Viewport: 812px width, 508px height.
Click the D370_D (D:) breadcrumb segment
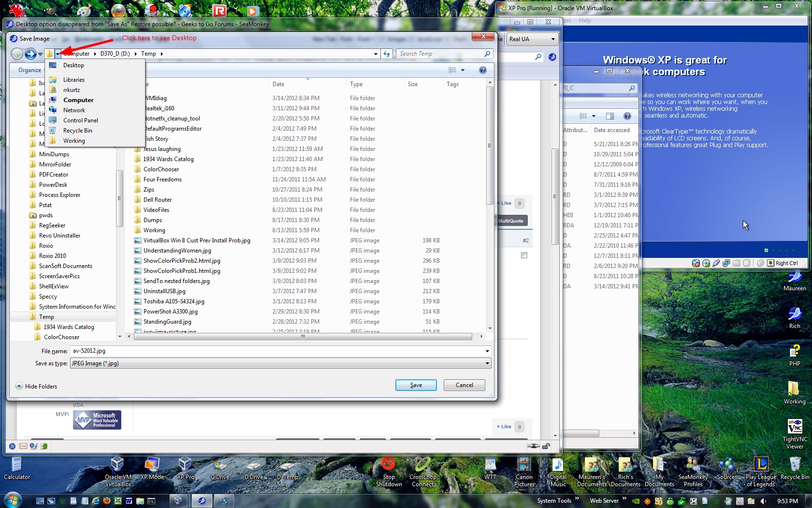(115, 54)
